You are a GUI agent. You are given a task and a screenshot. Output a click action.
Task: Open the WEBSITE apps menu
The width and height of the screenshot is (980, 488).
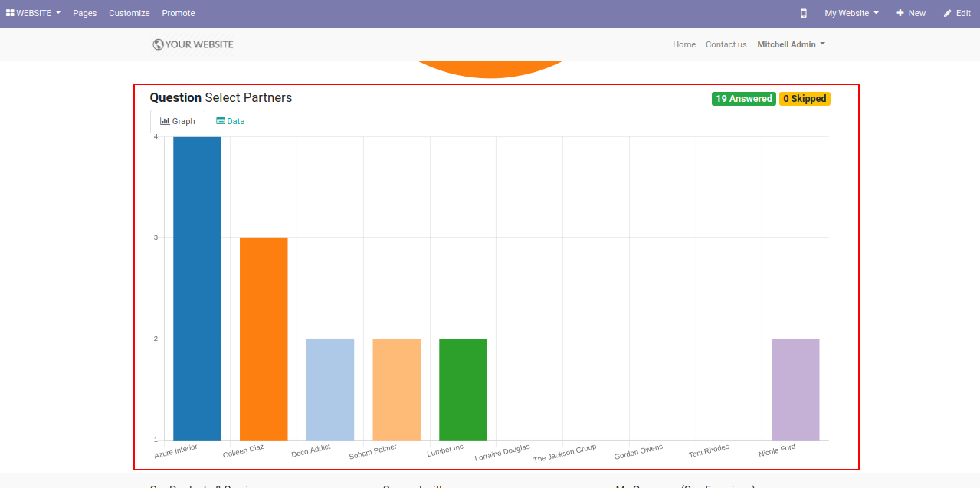tap(33, 13)
